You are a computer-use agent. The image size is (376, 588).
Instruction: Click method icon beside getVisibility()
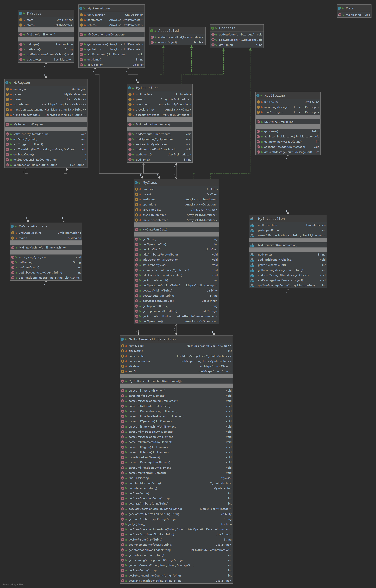point(81,65)
